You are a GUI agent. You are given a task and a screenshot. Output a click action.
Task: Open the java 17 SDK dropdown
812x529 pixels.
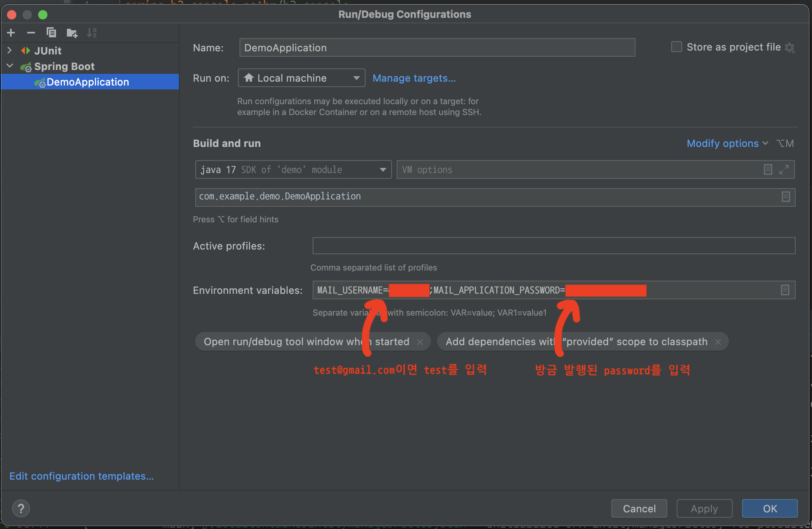[x=293, y=169]
